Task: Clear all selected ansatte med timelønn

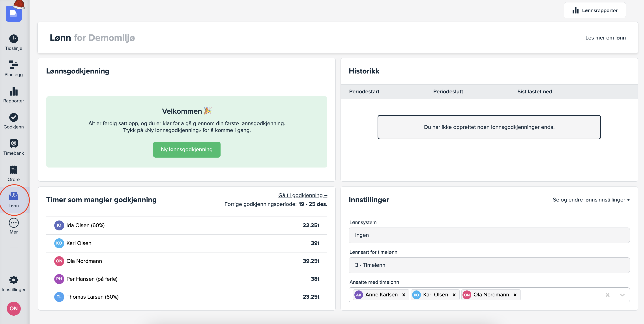Action: [607, 295]
